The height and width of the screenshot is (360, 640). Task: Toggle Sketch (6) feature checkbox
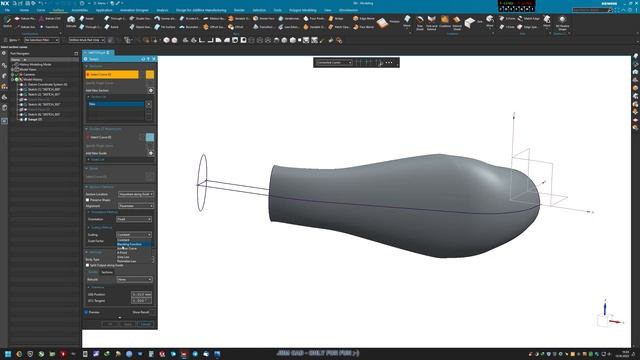(x=21, y=115)
